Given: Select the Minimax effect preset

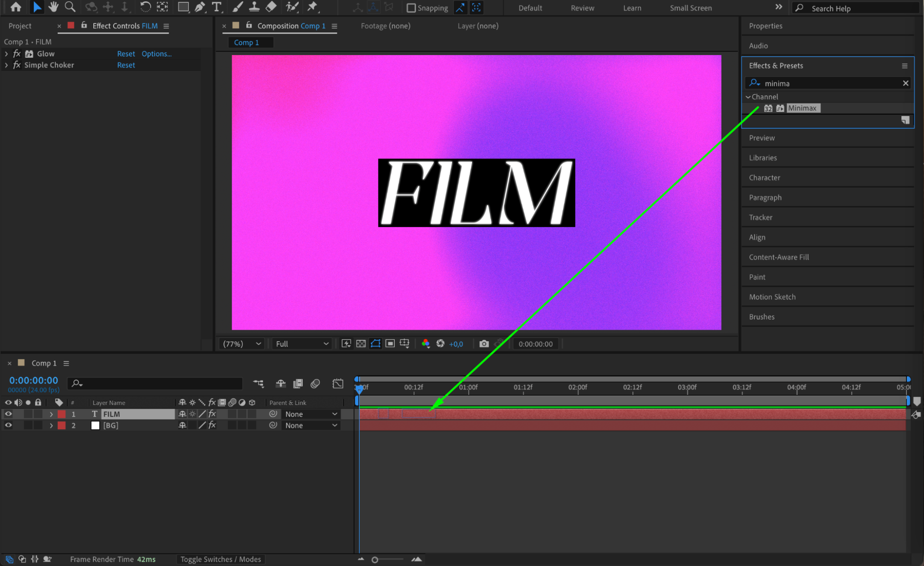Looking at the screenshot, I should [802, 108].
